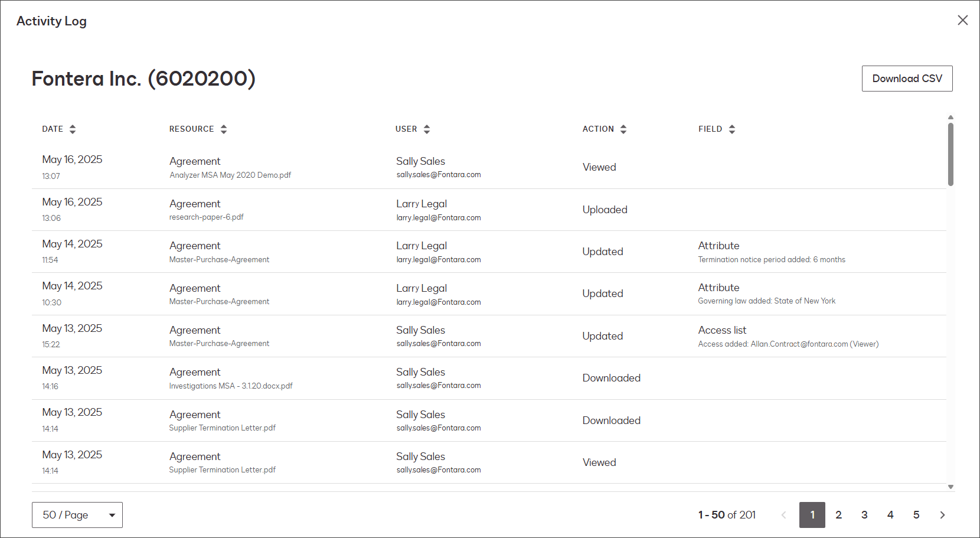The width and height of the screenshot is (980, 538).
Task: Toggle ascending order on the Date header
Action: pos(72,129)
